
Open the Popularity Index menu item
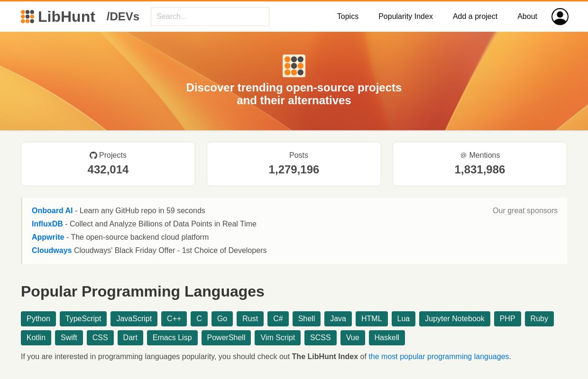click(405, 17)
